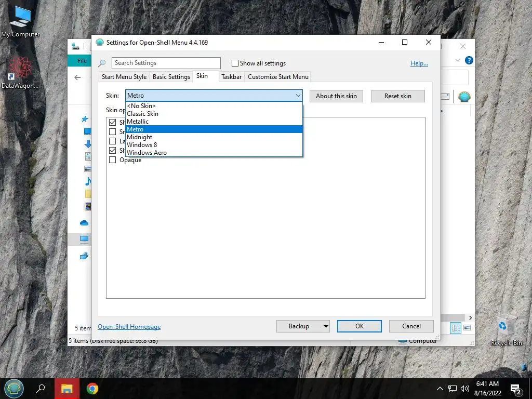532x399 pixels.
Task: Enable the Opaque skin option
Action: click(x=112, y=160)
